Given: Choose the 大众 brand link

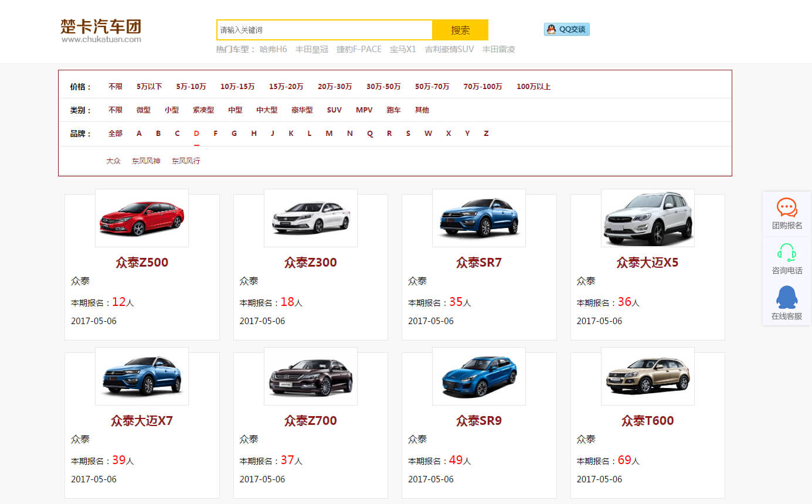Looking at the screenshot, I should [x=113, y=161].
